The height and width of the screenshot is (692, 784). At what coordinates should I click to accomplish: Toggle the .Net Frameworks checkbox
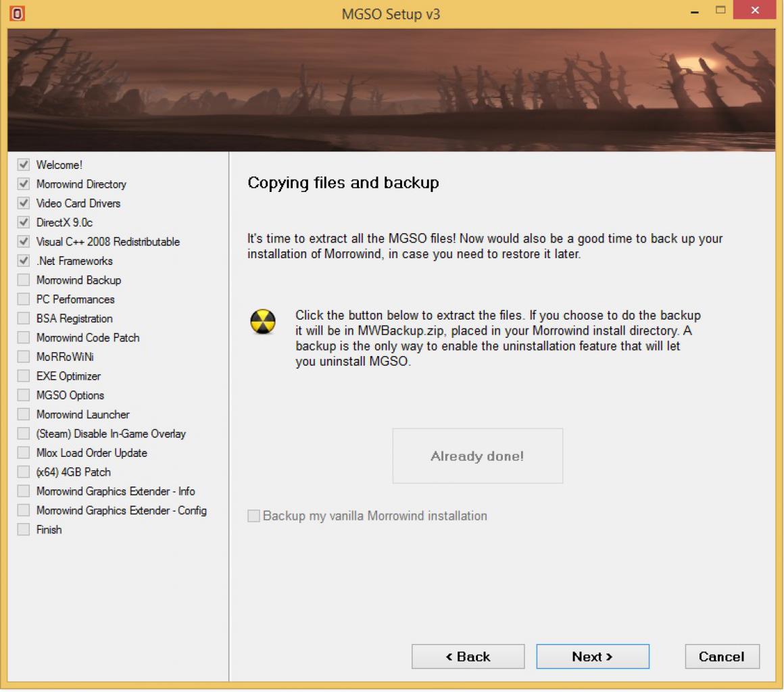[24, 260]
